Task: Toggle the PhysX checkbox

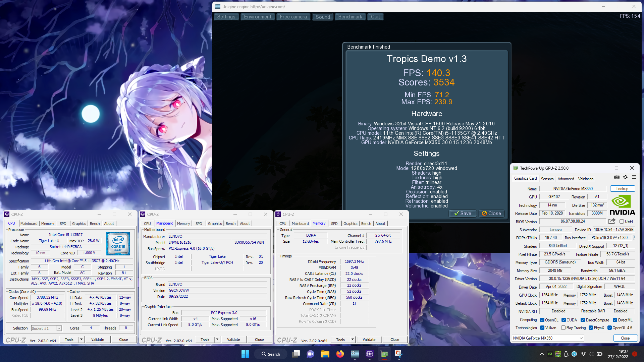Action: tap(591, 328)
